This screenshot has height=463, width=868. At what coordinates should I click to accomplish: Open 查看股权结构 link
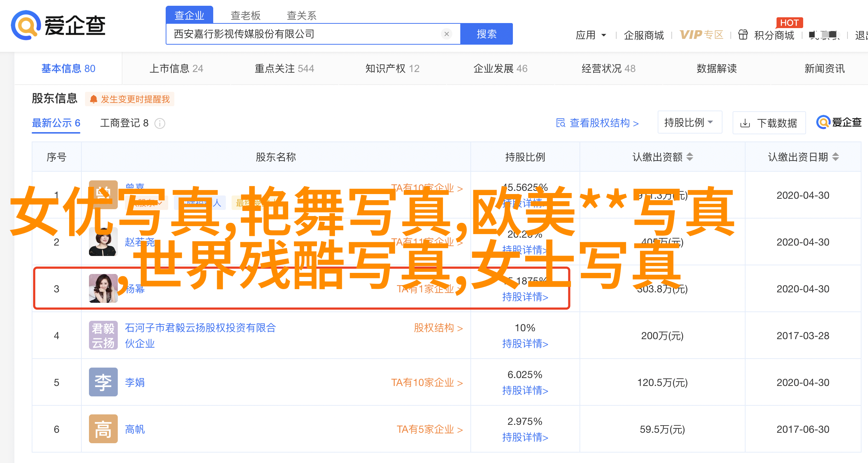pyautogui.click(x=598, y=123)
